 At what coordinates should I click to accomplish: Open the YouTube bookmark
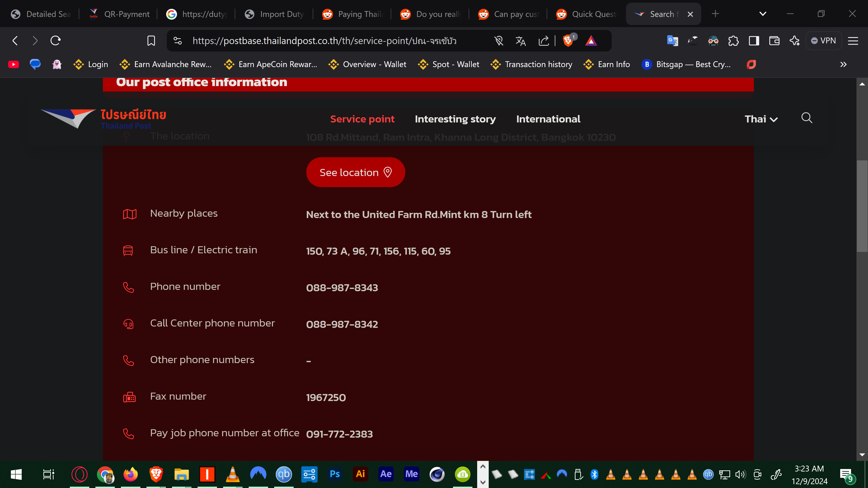(x=14, y=64)
